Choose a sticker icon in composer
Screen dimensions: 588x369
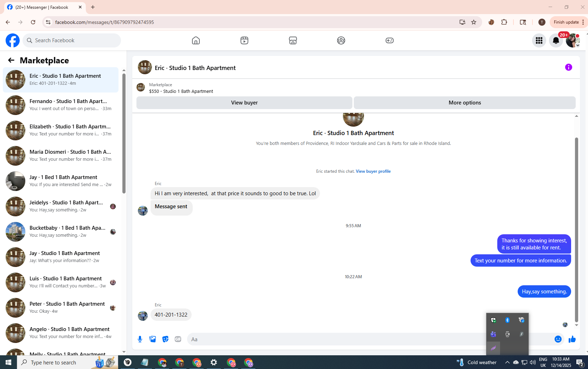[165, 339]
